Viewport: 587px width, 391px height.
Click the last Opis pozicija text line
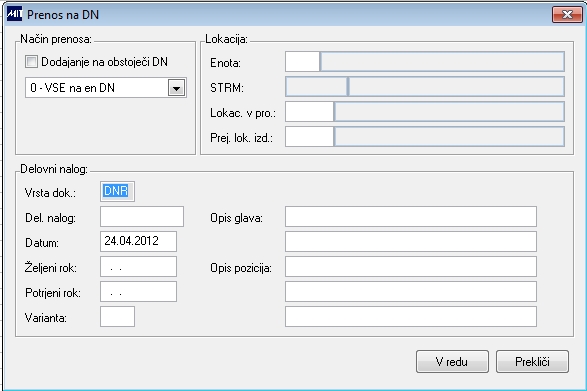(x=411, y=317)
